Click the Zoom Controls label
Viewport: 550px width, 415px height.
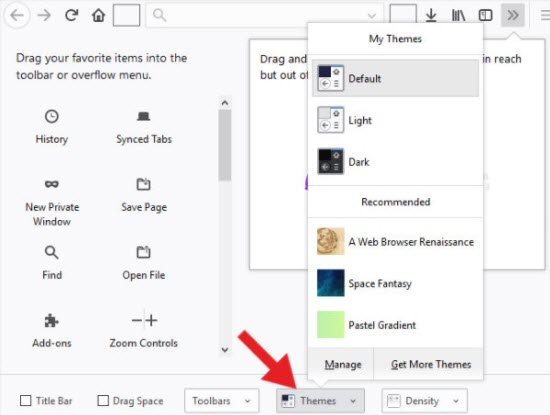(x=143, y=343)
